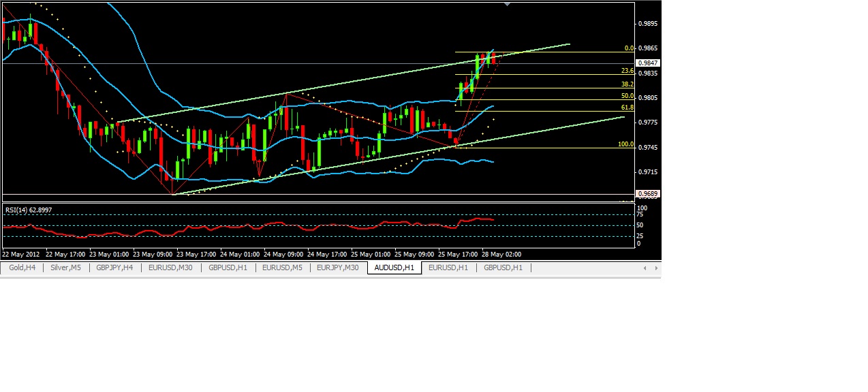868x392 pixels.
Task: Click the 0.9689 horizontal line price label
Action: coord(648,194)
